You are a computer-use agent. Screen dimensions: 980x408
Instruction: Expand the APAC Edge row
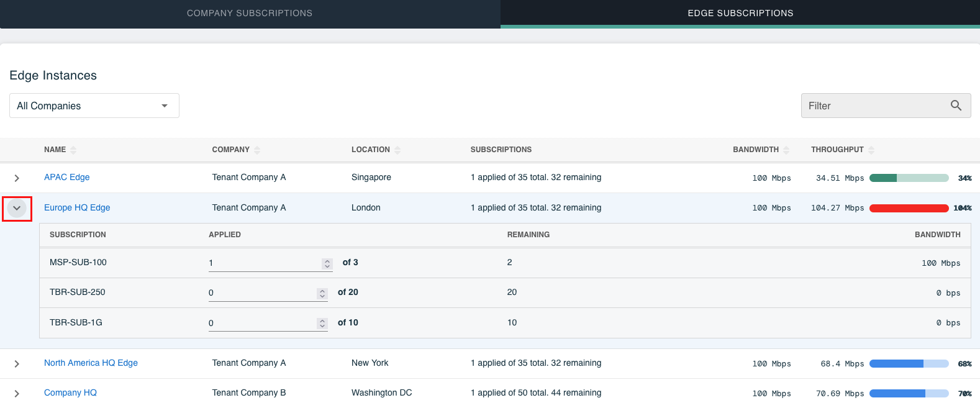17,178
